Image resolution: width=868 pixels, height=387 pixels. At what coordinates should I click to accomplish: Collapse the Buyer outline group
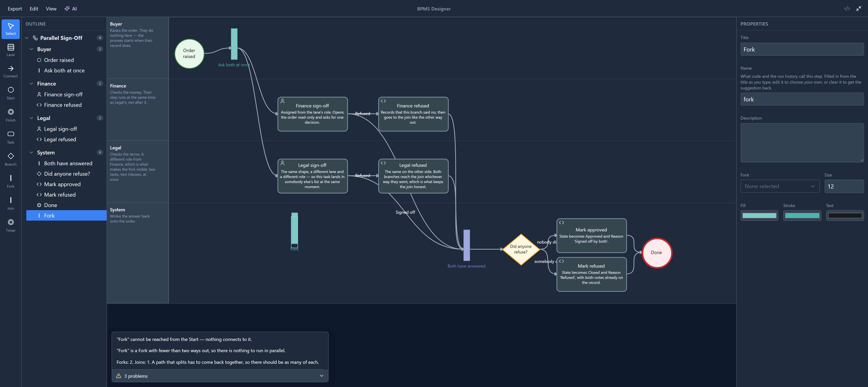tap(31, 49)
